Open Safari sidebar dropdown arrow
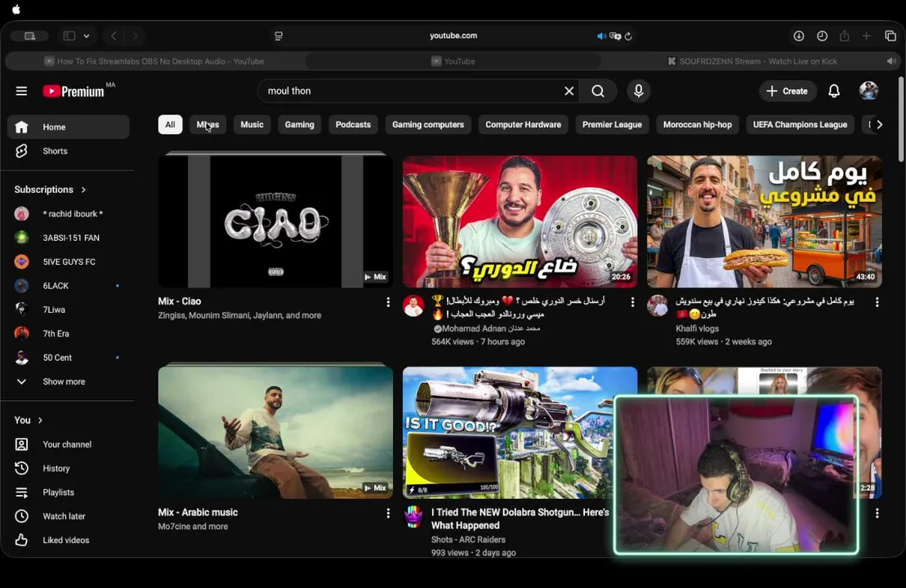The width and height of the screenshot is (906, 588). click(x=86, y=36)
